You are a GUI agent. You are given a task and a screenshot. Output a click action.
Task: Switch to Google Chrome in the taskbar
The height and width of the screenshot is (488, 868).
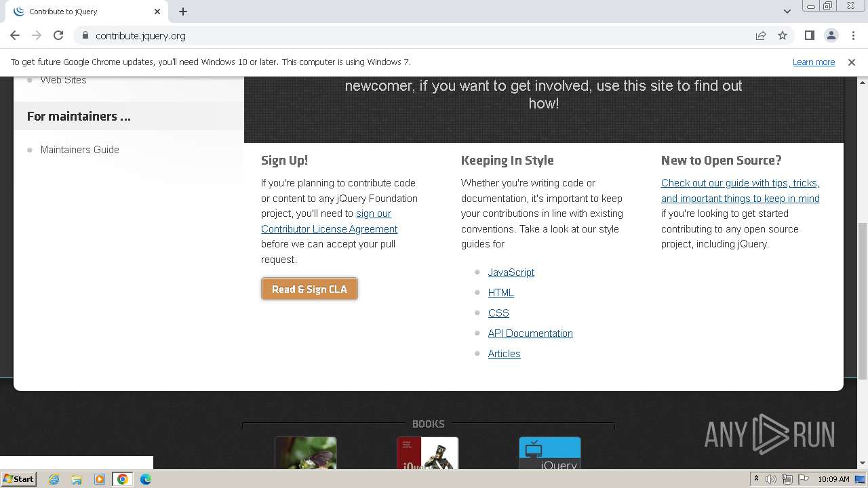(123, 479)
